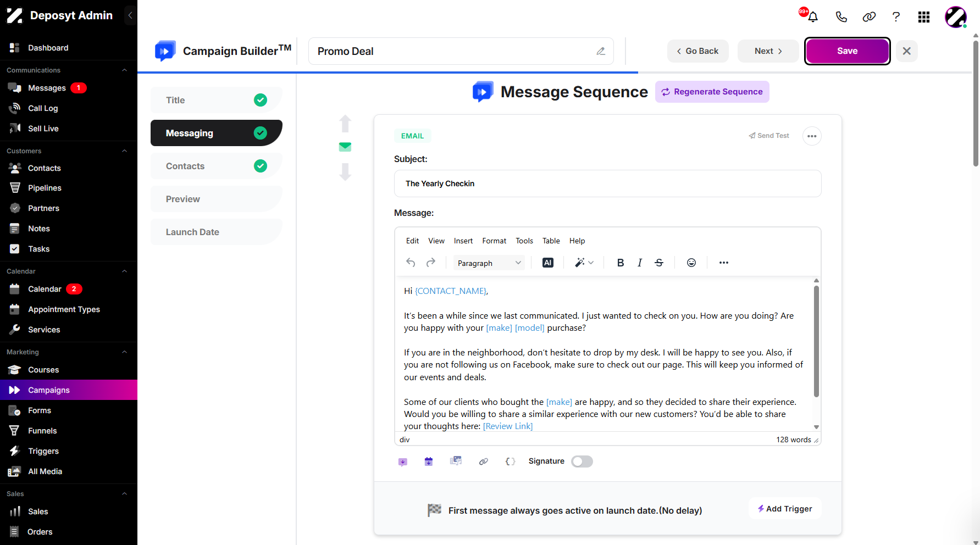Click the Add Trigger button

(784, 509)
